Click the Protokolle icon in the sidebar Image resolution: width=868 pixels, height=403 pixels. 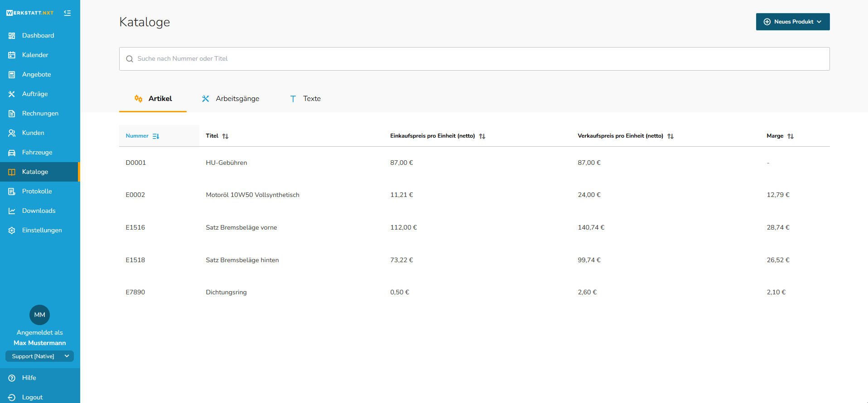pos(12,192)
